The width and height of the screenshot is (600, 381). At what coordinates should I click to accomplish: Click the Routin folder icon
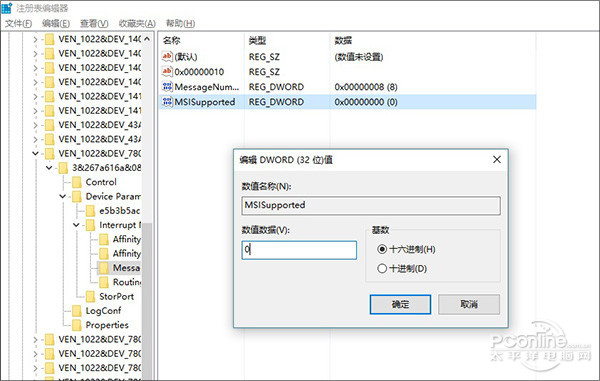[x=104, y=282]
